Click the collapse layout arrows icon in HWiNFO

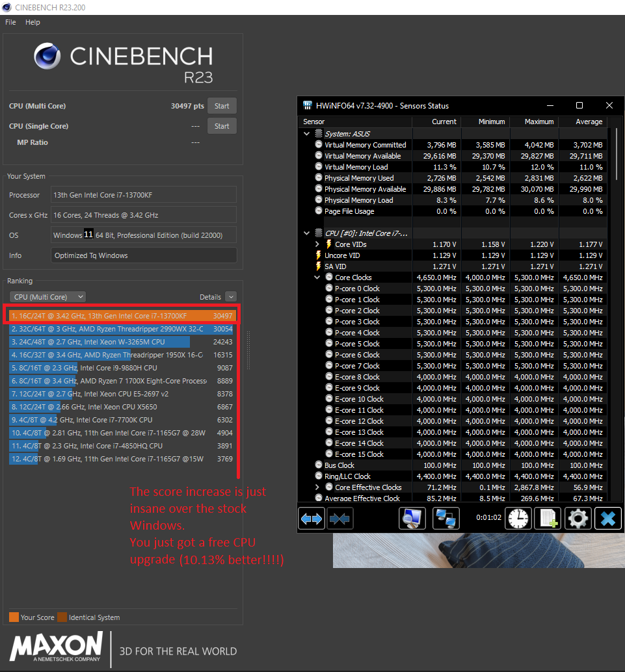pos(340,518)
